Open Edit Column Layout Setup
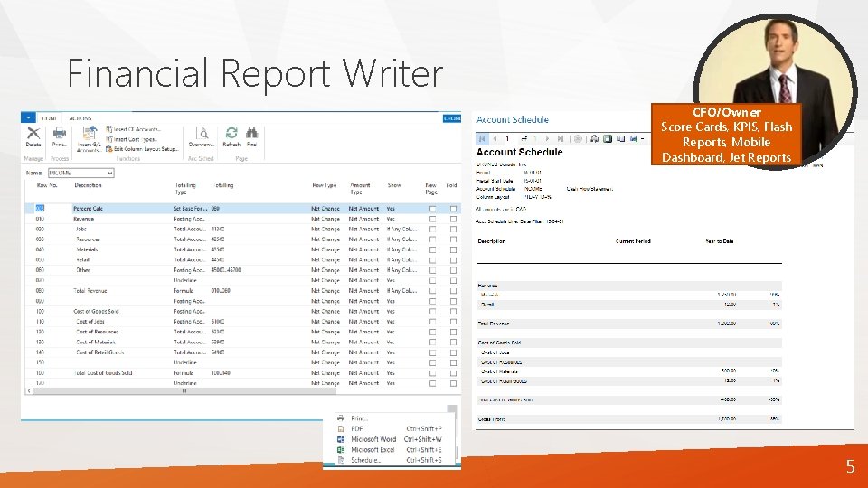 [x=142, y=149]
